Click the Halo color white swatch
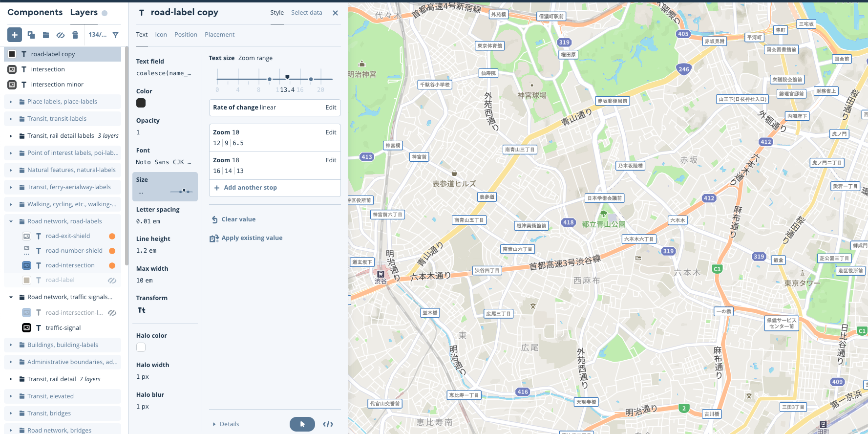Screen dimensions: 868x434 141,347
